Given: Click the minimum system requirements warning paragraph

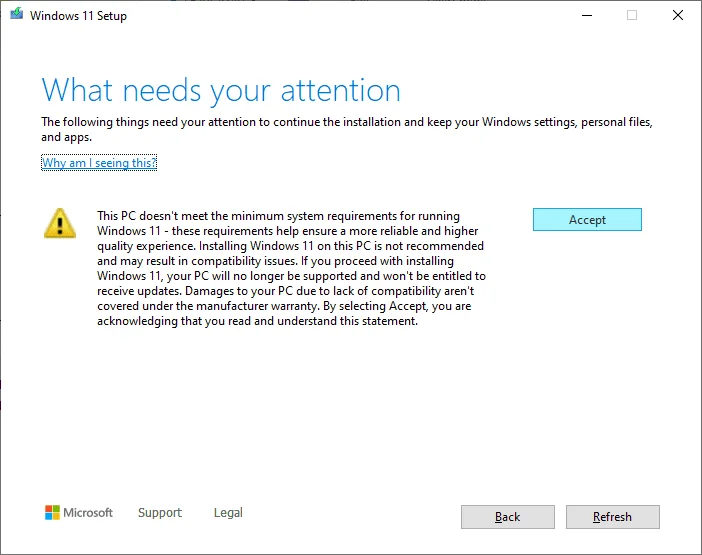Looking at the screenshot, I should click(x=291, y=269).
